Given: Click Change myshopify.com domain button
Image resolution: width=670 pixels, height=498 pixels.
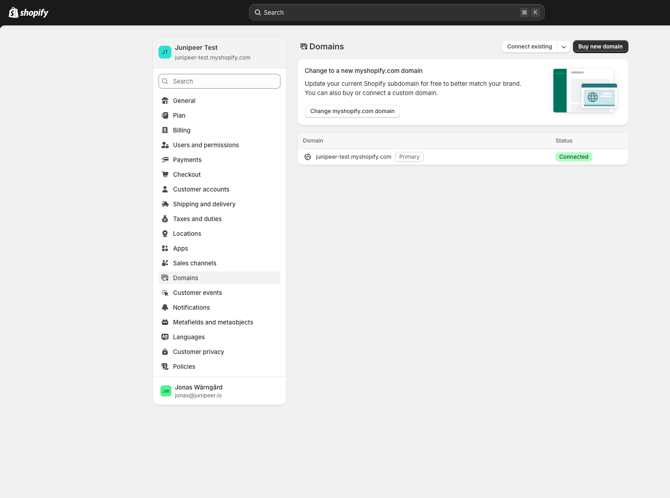Looking at the screenshot, I should [352, 111].
